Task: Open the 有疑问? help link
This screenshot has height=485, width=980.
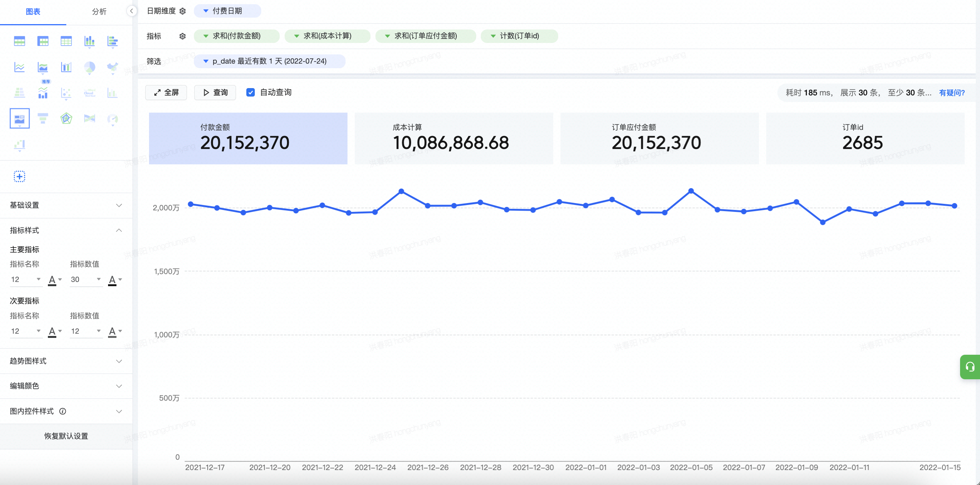Action: point(952,93)
